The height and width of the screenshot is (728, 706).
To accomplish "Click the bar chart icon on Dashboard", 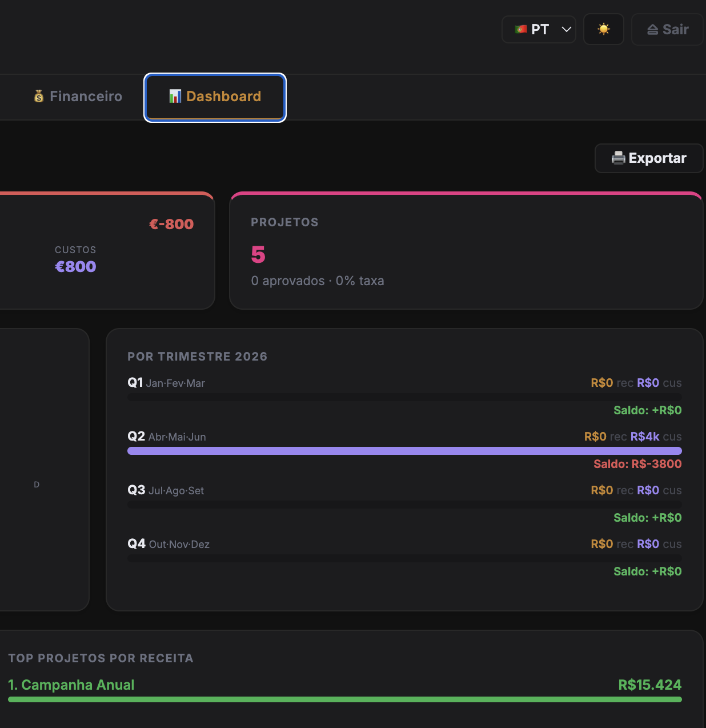I will tap(175, 97).
